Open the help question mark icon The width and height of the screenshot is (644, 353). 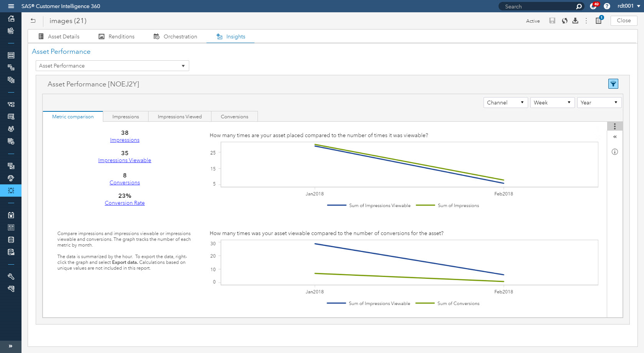607,6
